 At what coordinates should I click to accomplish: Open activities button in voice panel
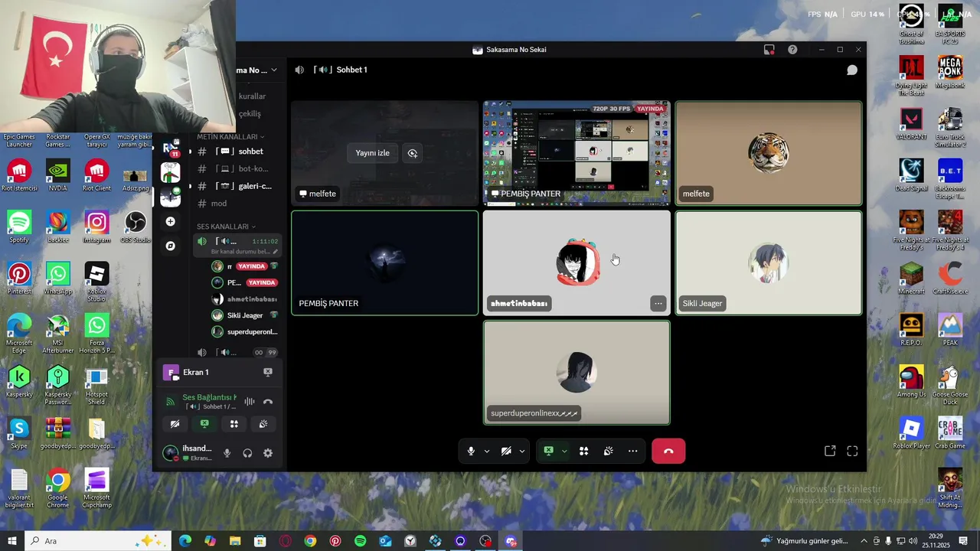tap(234, 424)
